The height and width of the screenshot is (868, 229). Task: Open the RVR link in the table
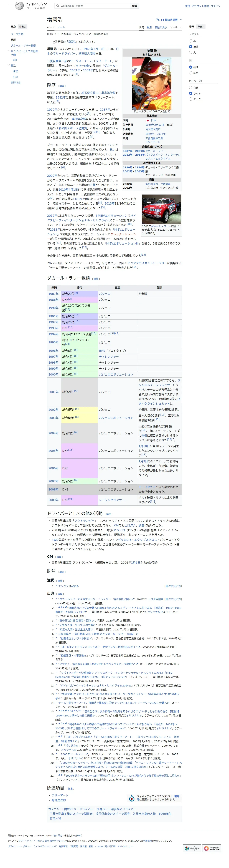click(x=102, y=351)
